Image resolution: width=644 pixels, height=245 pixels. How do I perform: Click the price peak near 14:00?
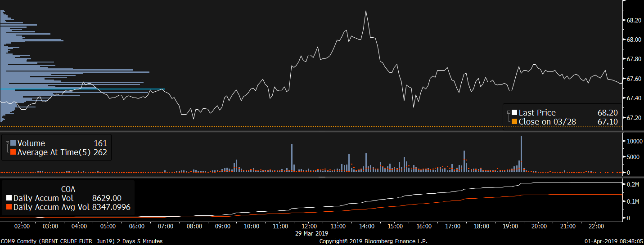366,11
